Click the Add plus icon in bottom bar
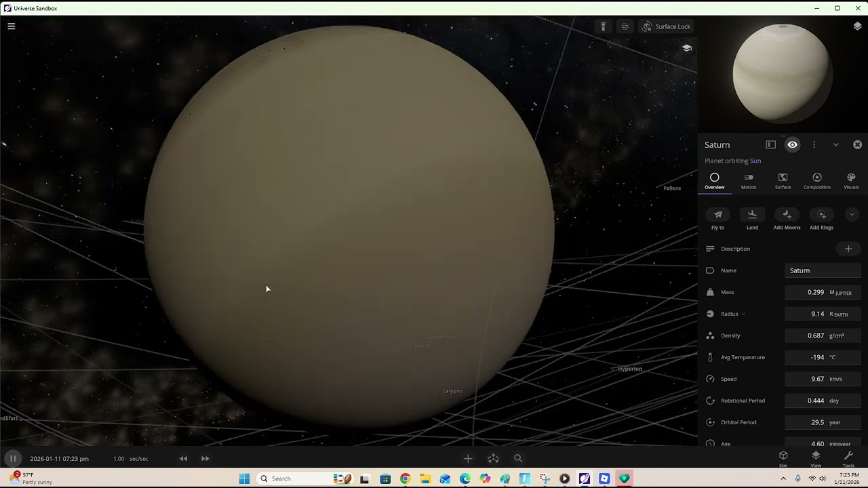Screen dimensions: 868x488 [467, 459]
